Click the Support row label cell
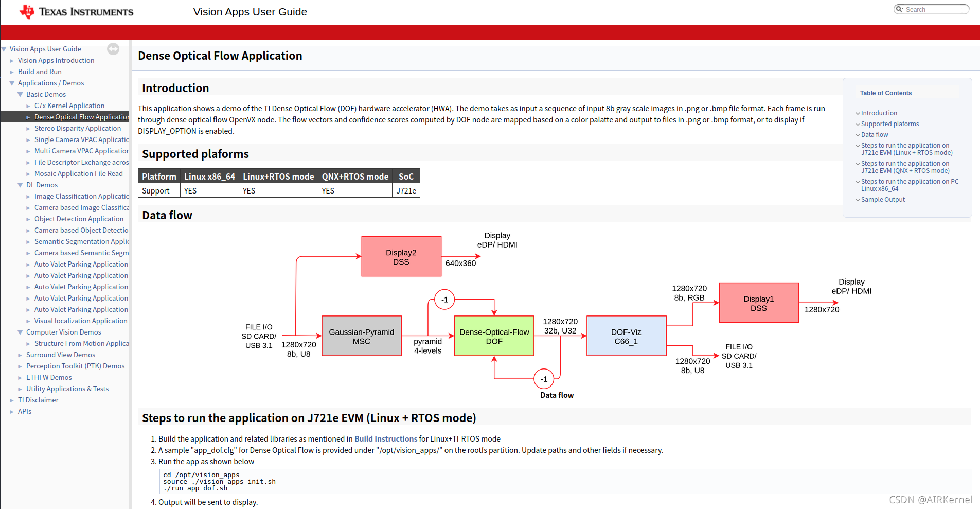980x509 pixels. pos(159,190)
